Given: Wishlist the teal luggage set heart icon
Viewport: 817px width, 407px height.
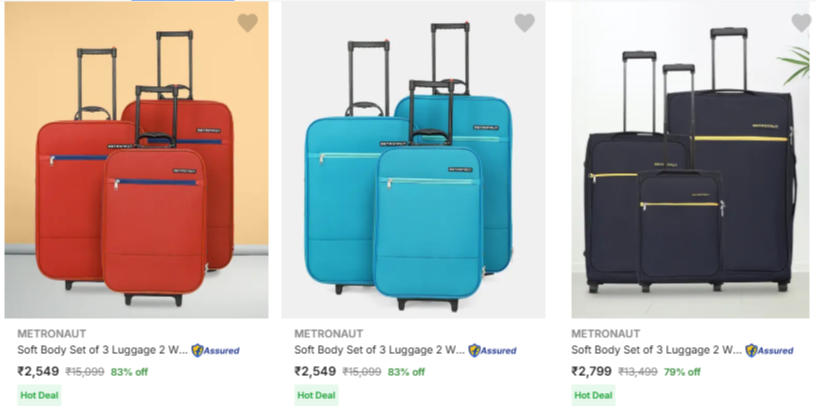Looking at the screenshot, I should click(524, 23).
